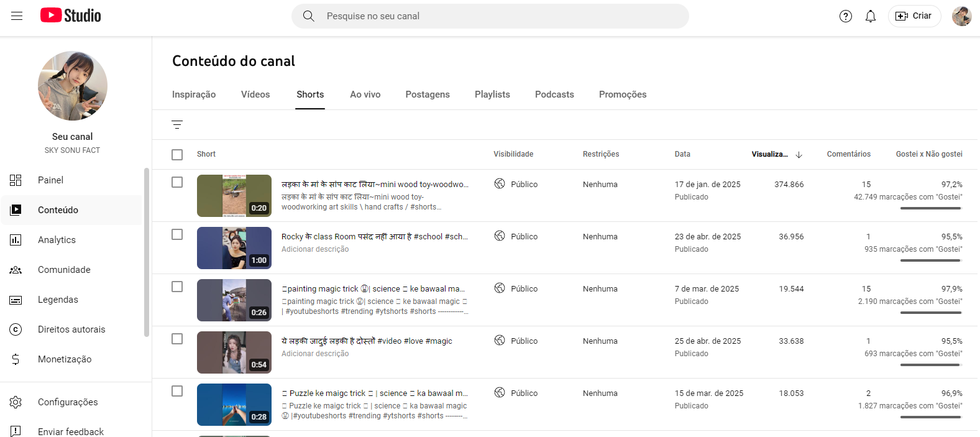This screenshot has width=980, height=437.
Task: Click the Criar button
Action: [914, 16]
